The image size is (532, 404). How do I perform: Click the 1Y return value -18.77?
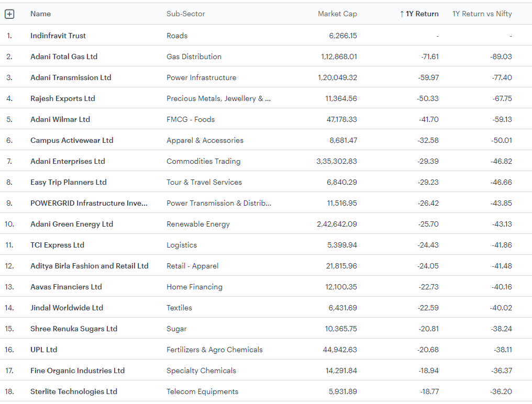(x=429, y=392)
